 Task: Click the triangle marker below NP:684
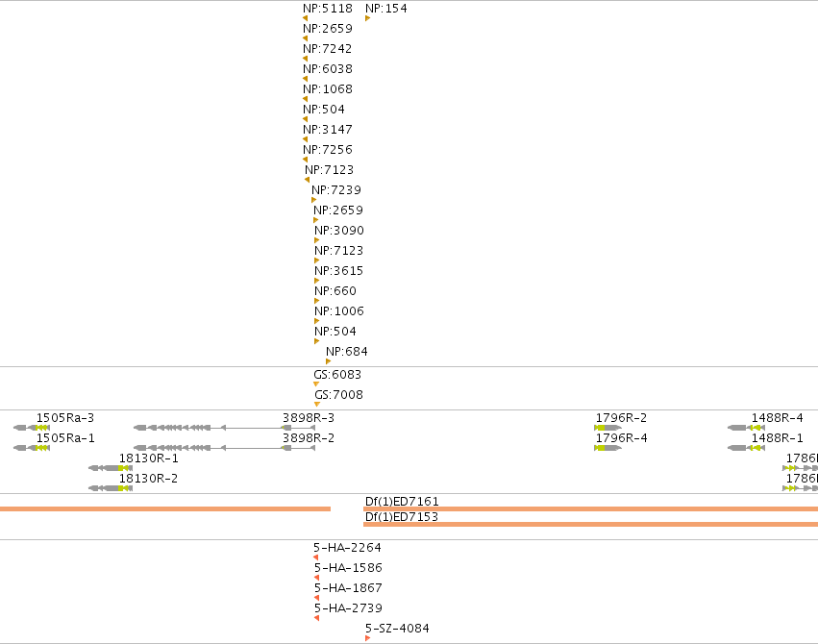click(x=328, y=361)
